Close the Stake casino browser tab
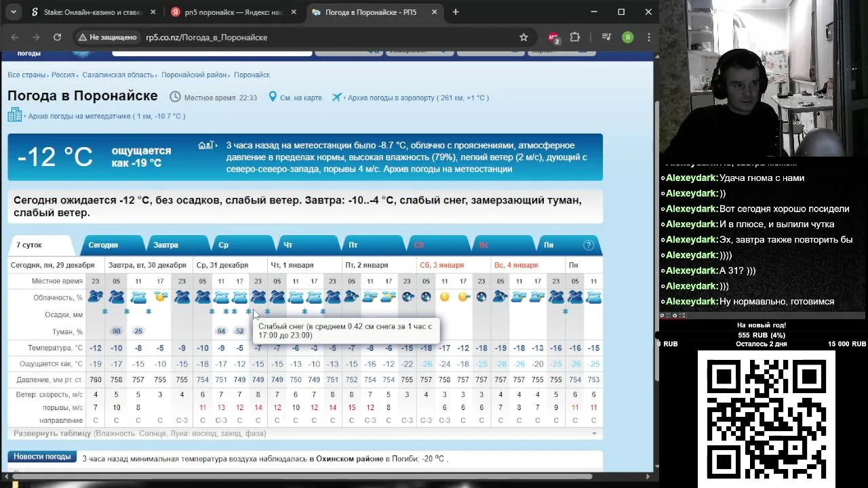 point(153,12)
